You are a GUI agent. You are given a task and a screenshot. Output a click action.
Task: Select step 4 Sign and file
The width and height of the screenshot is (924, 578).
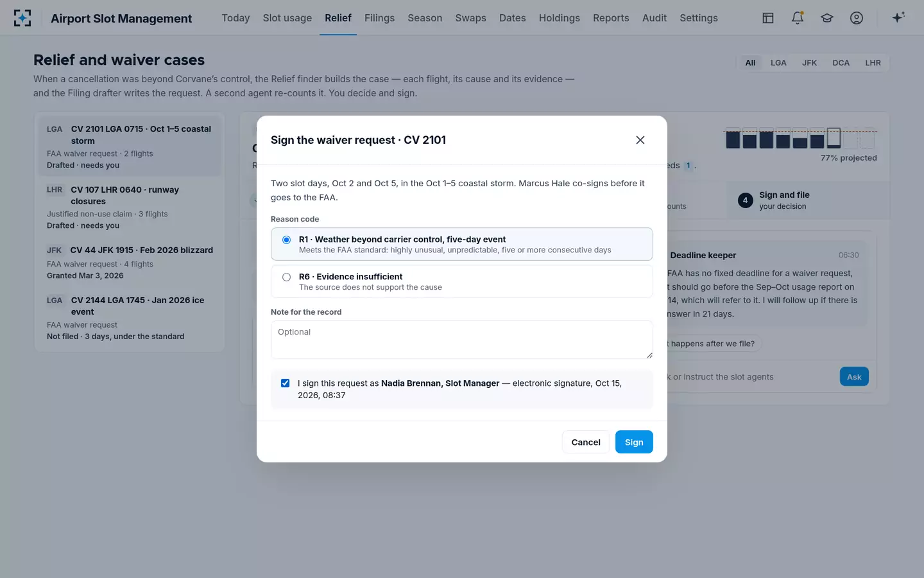click(x=809, y=200)
